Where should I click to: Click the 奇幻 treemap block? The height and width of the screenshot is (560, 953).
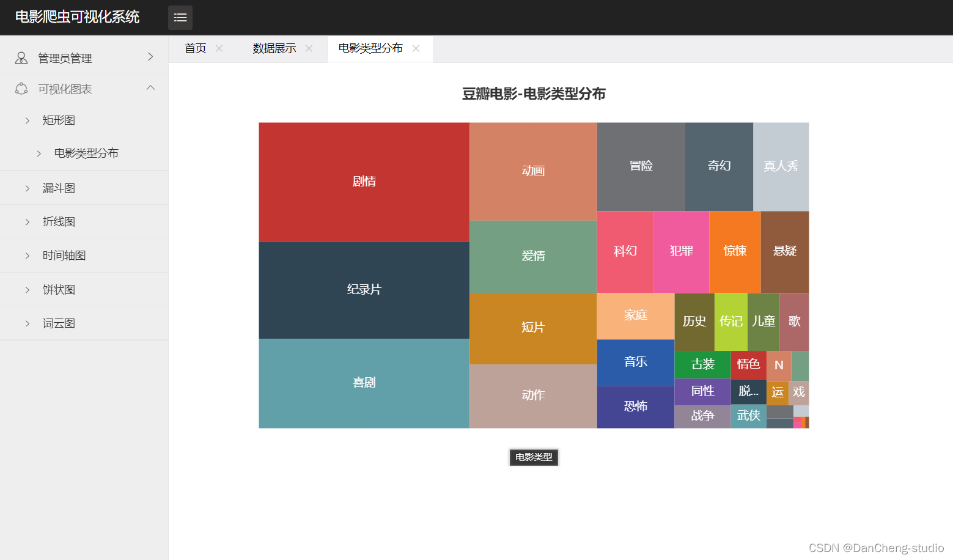pos(719,167)
